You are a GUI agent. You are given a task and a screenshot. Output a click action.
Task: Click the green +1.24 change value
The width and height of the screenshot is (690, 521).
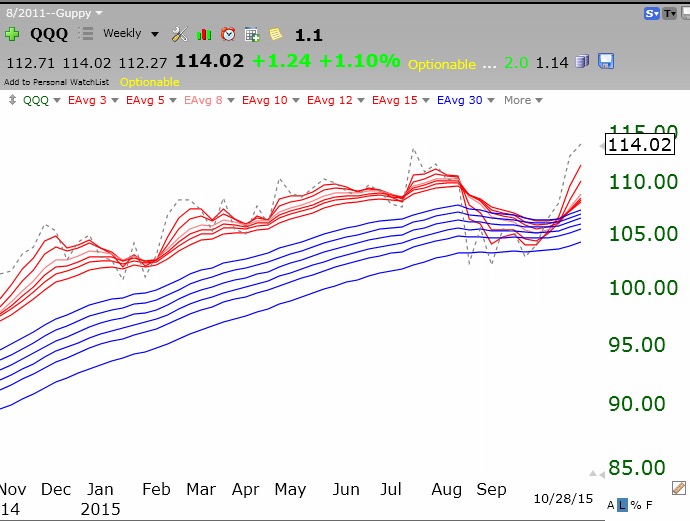(282, 61)
